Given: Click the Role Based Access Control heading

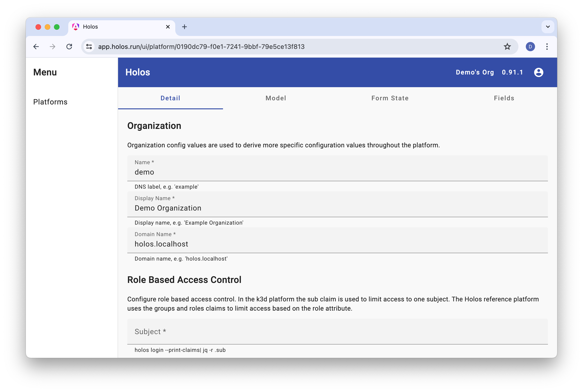Looking at the screenshot, I should (x=184, y=280).
